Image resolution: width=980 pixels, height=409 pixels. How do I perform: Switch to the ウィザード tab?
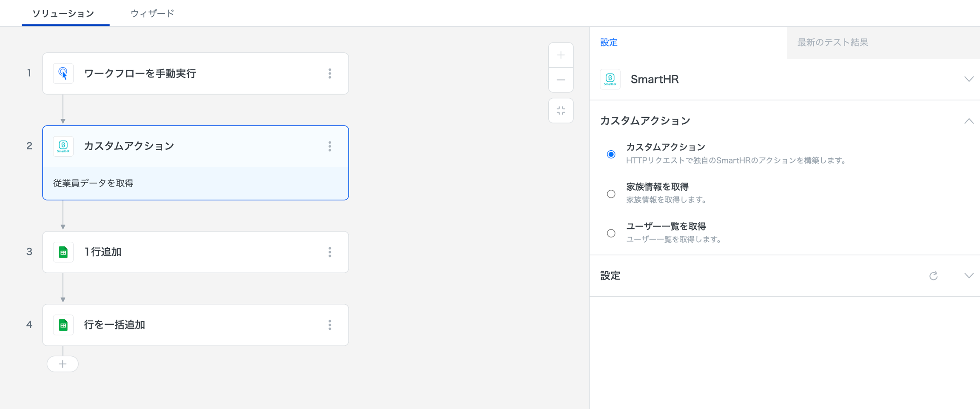tap(152, 14)
